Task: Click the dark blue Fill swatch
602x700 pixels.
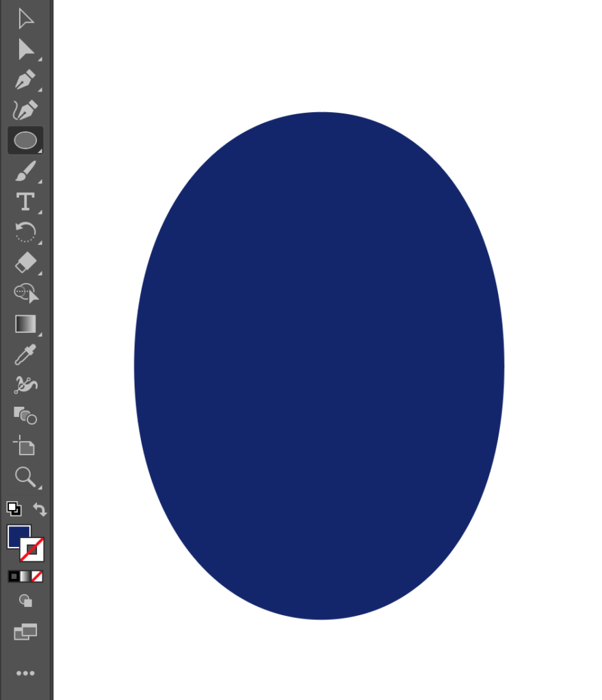Action: tap(16, 534)
